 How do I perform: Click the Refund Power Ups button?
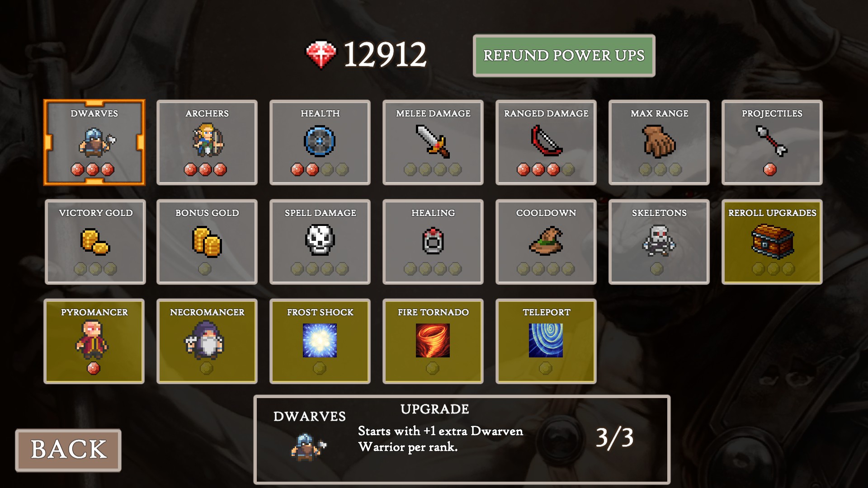pyautogui.click(x=564, y=56)
